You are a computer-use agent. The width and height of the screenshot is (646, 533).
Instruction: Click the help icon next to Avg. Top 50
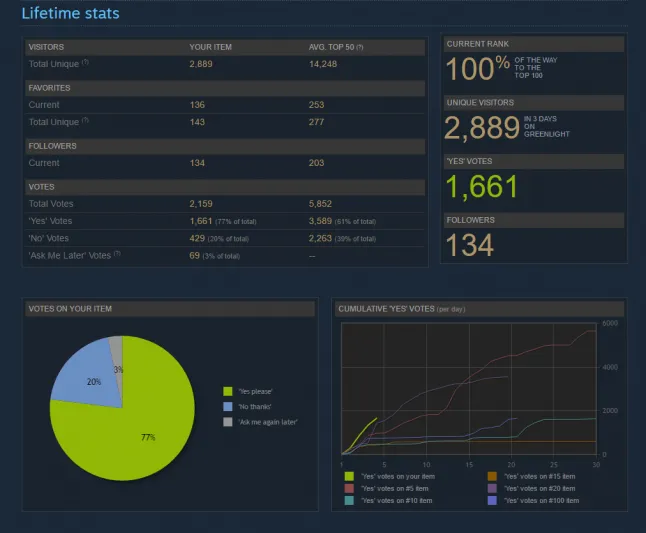pyautogui.click(x=360, y=47)
